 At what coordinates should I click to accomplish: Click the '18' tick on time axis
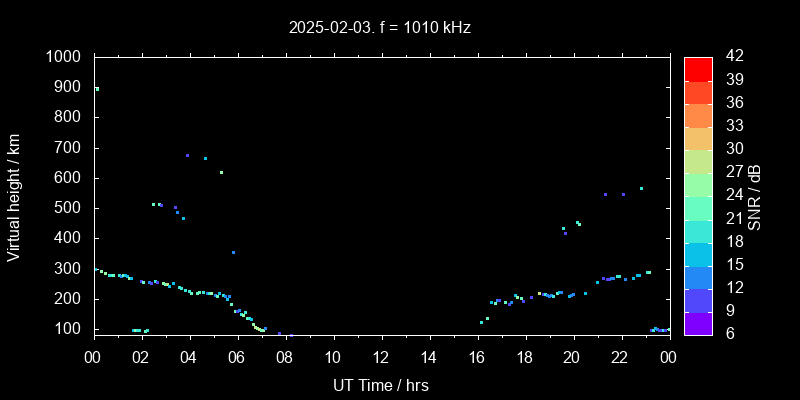pyautogui.click(x=524, y=358)
